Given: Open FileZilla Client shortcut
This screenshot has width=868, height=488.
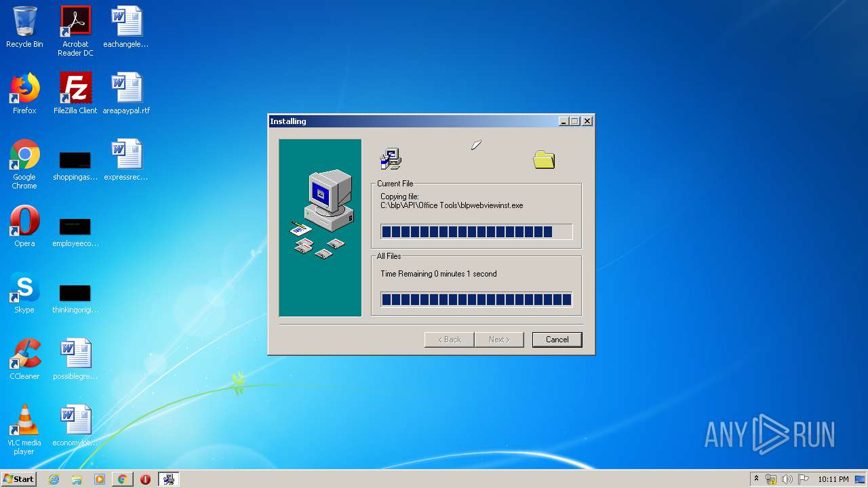Looking at the screenshot, I should [x=75, y=94].
